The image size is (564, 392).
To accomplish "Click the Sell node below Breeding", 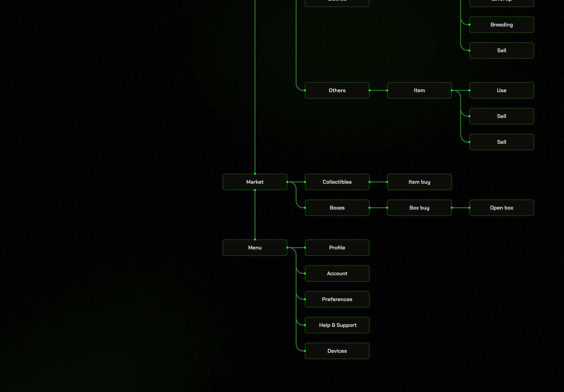I will [501, 50].
